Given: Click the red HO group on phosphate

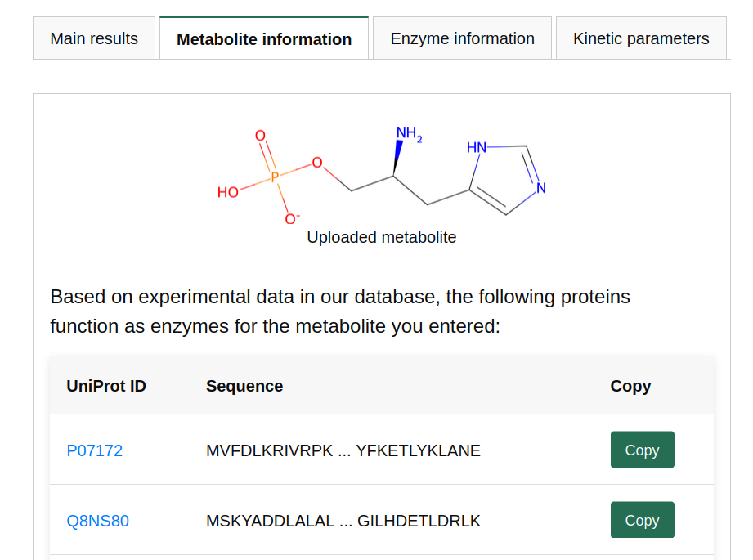Looking at the screenshot, I should [x=228, y=193].
